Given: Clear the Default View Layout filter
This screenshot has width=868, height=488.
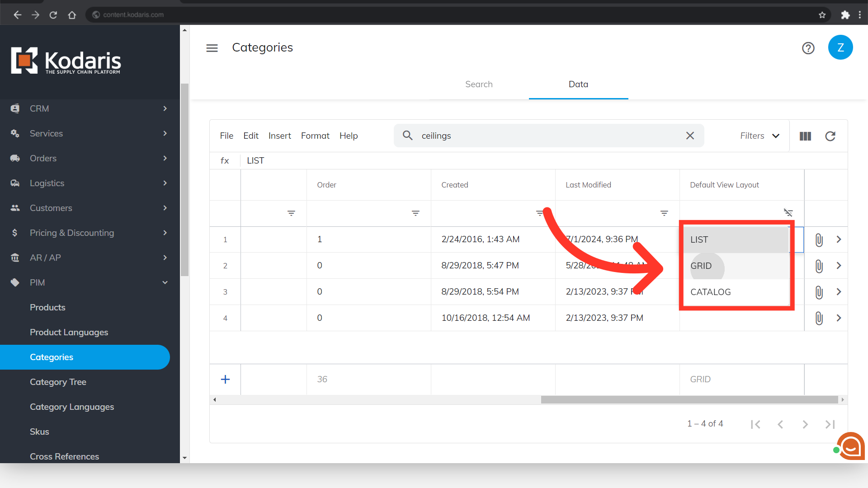Looking at the screenshot, I should point(788,212).
